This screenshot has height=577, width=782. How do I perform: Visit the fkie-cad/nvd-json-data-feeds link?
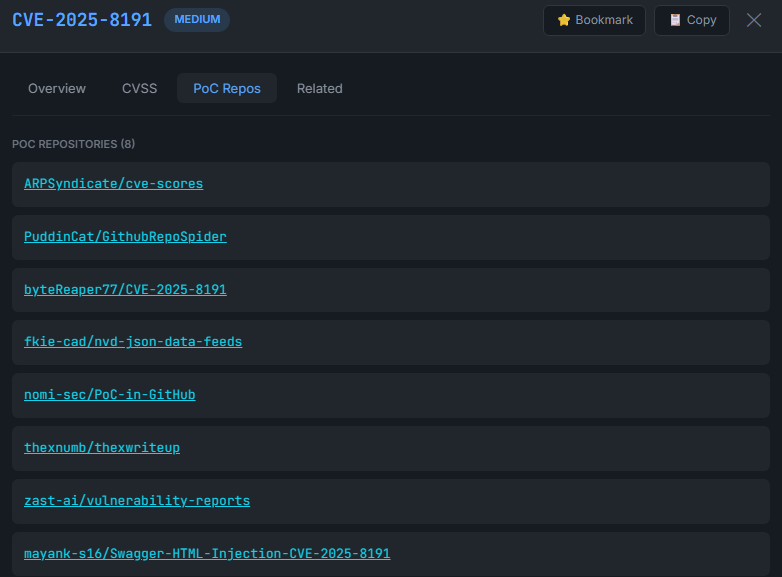[x=133, y=342]
